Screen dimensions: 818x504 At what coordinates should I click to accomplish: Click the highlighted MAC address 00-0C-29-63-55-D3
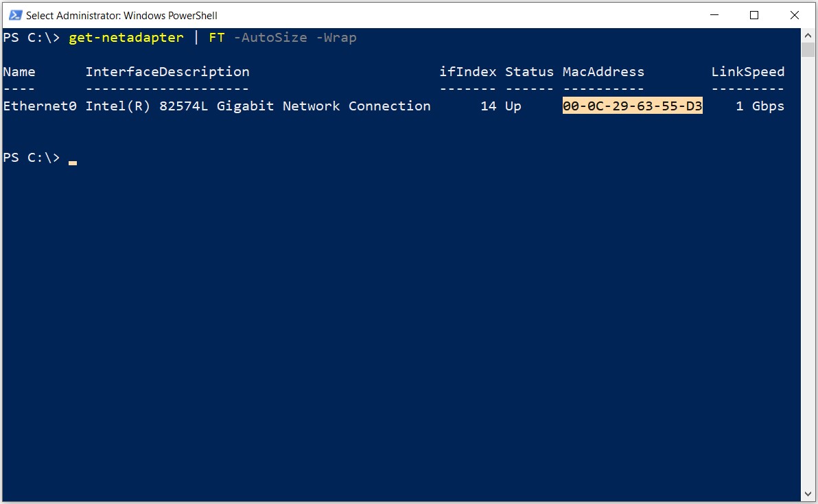(632, 106)
